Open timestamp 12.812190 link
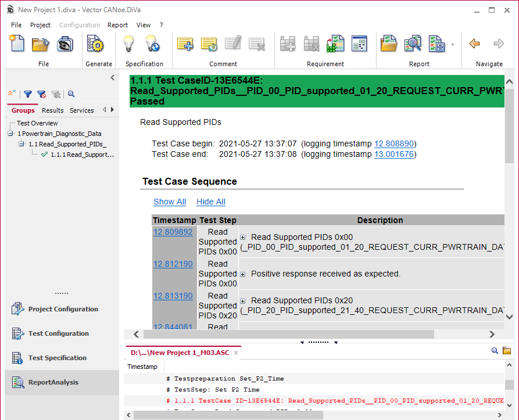The image size is (519, 420). pos(173,264)
